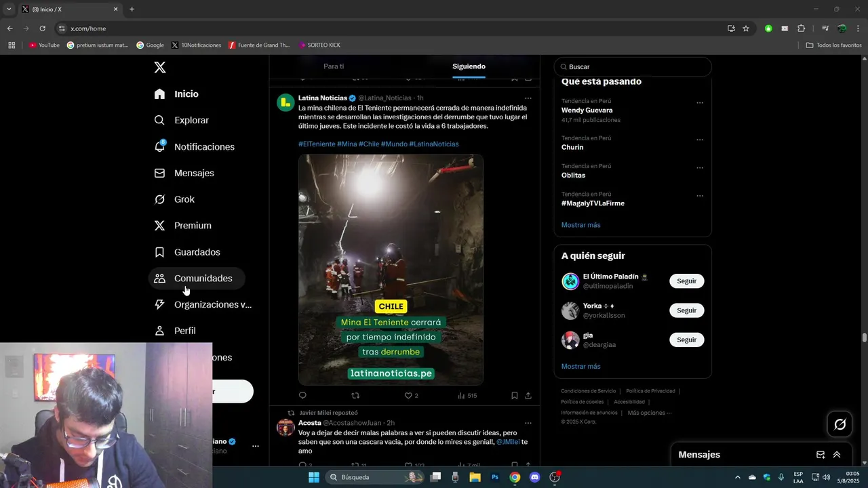
Task: Open the Chile mine post image
Action: point(391,270)
